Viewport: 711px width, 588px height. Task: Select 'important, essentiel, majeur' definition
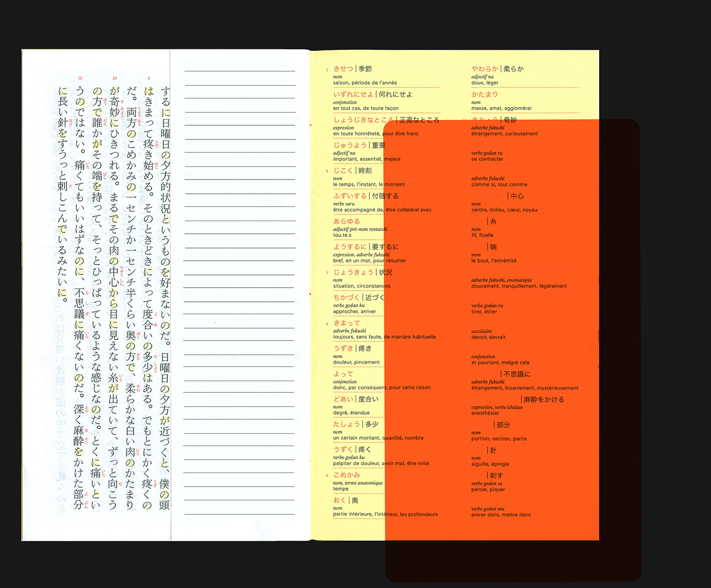tap(367, 159)
